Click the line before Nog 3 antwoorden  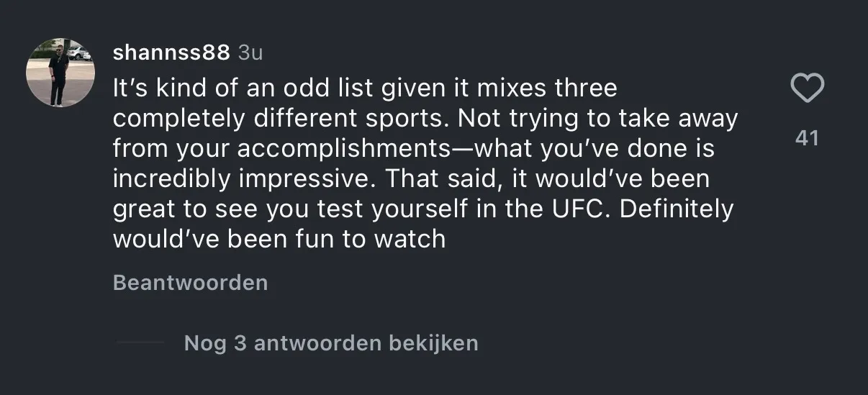140,343
